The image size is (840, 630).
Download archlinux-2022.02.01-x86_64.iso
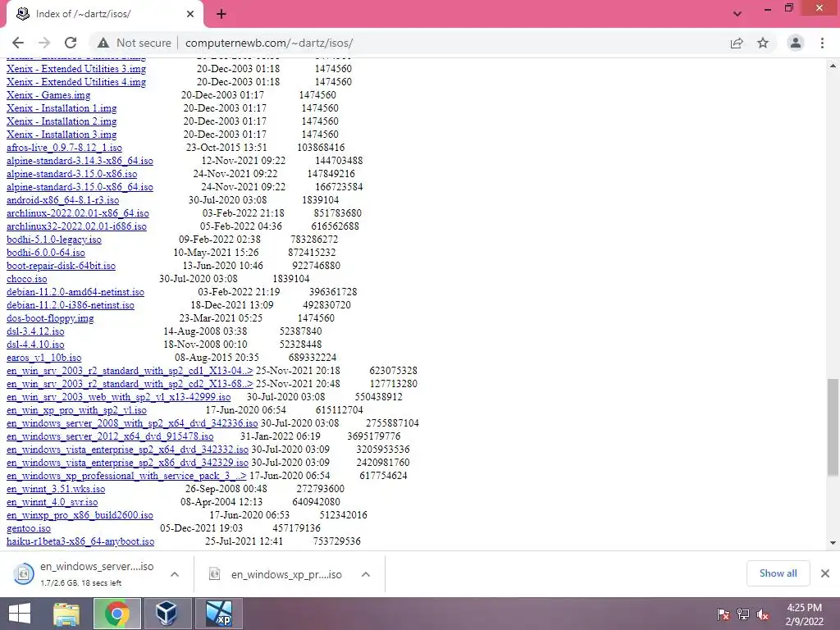[78, 213]
